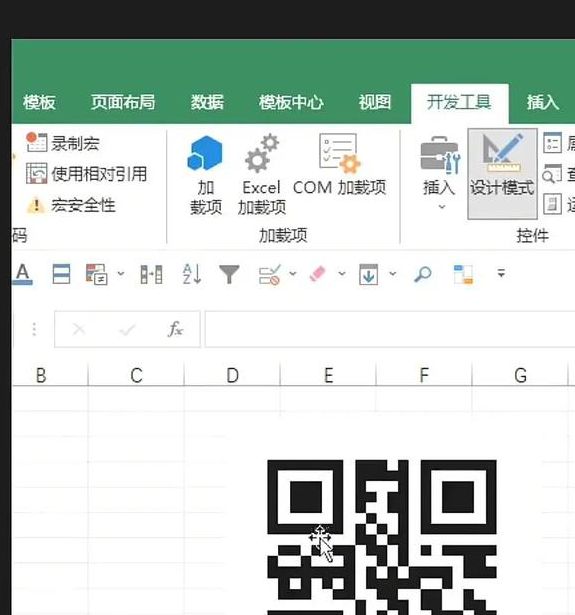Screen dimensions: 575x615
Task: Click the download arrow box icon
Action: pos(369,274)
